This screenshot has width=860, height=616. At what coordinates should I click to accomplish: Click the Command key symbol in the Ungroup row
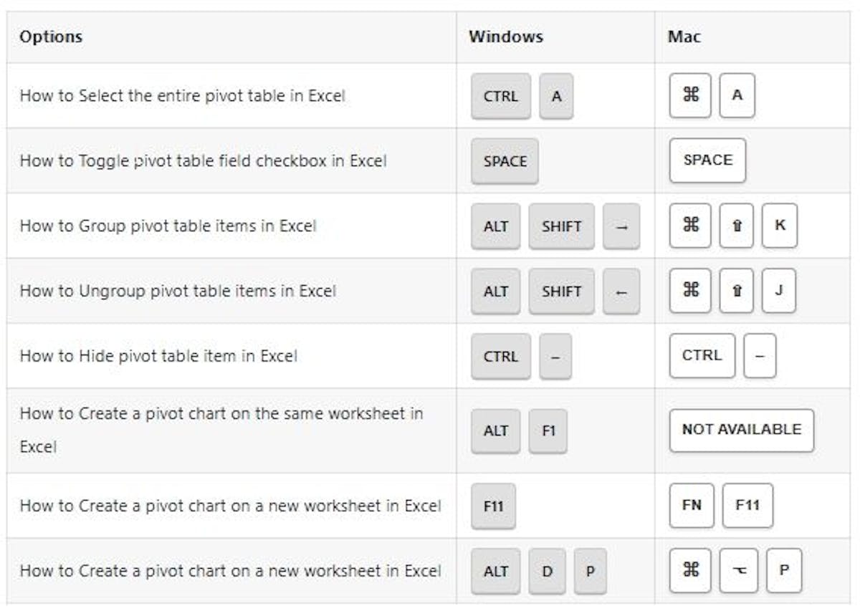690,291
